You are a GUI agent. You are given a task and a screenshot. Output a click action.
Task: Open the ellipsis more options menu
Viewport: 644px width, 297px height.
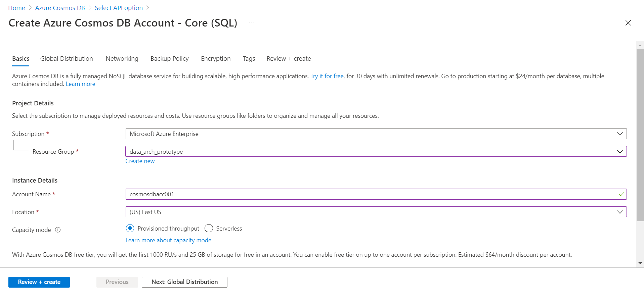tap(252, 23)
